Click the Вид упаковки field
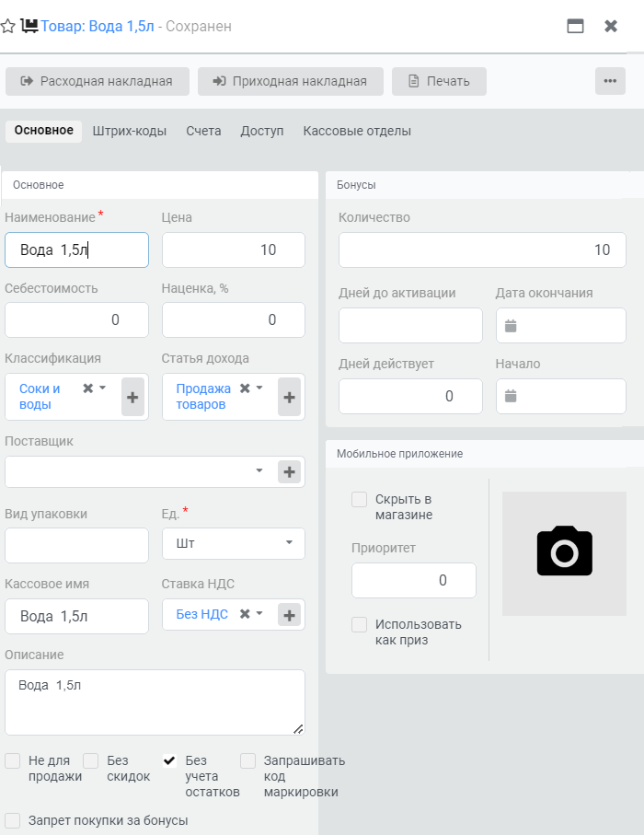Screen dimensions: 644x835 pos(76,545)
